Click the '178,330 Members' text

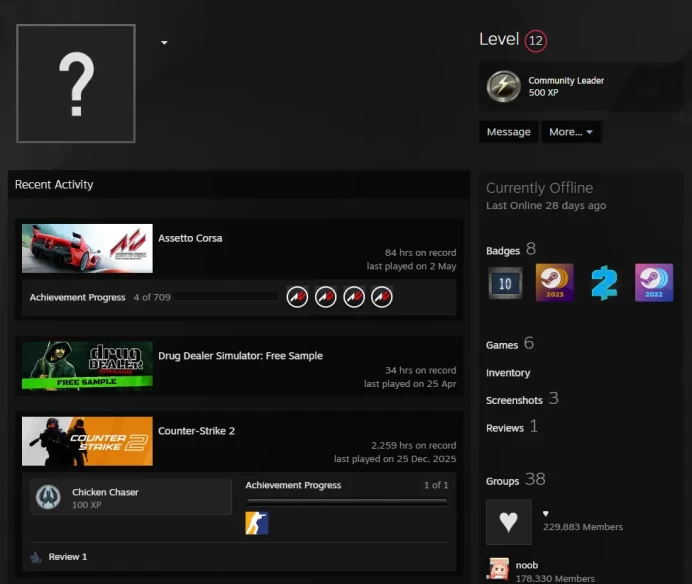555,579
